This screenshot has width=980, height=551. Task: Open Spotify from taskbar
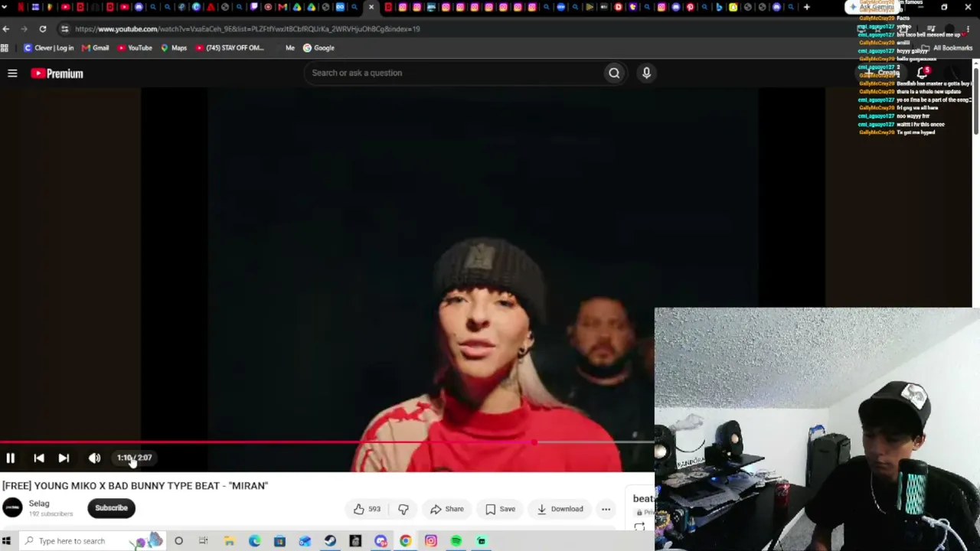[456, 541]
